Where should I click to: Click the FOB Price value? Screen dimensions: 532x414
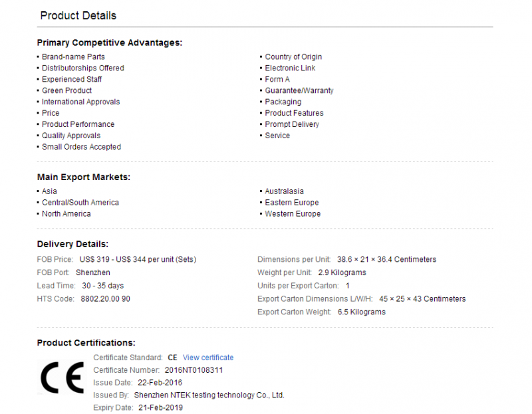click(x=137, y=260)
